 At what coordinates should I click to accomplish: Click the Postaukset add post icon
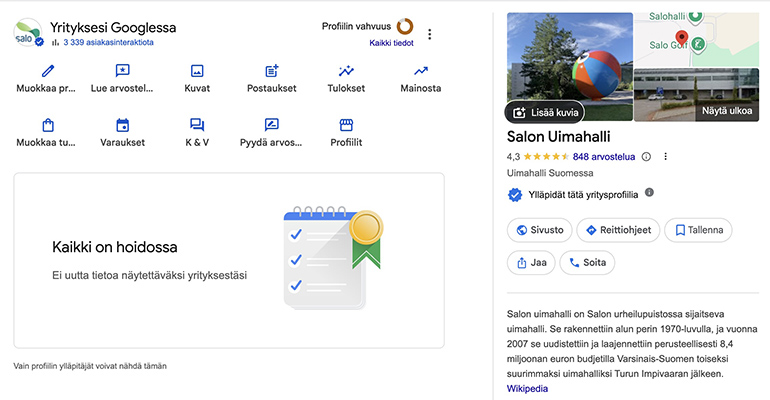coord(272,71)
